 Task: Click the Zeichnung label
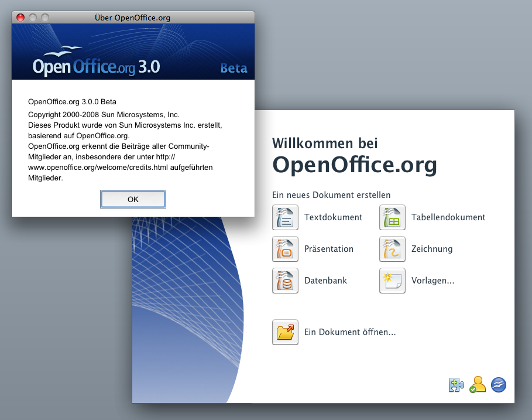[432, 249]
